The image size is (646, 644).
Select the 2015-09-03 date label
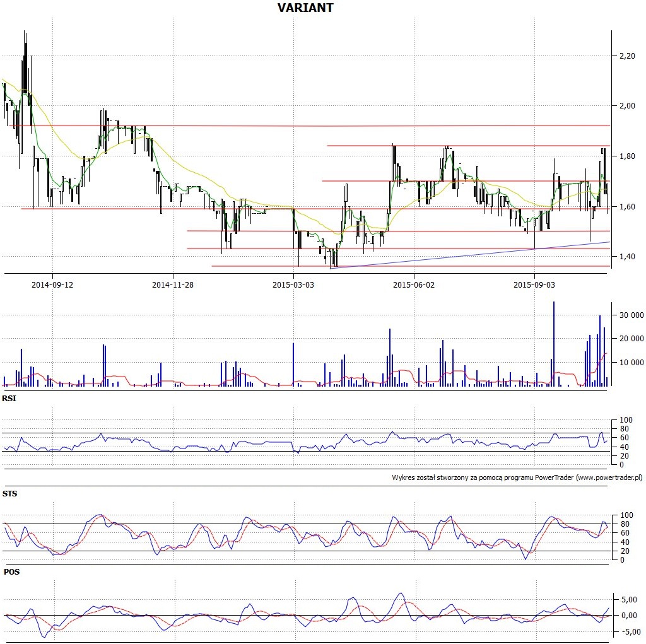pos(534,284)
